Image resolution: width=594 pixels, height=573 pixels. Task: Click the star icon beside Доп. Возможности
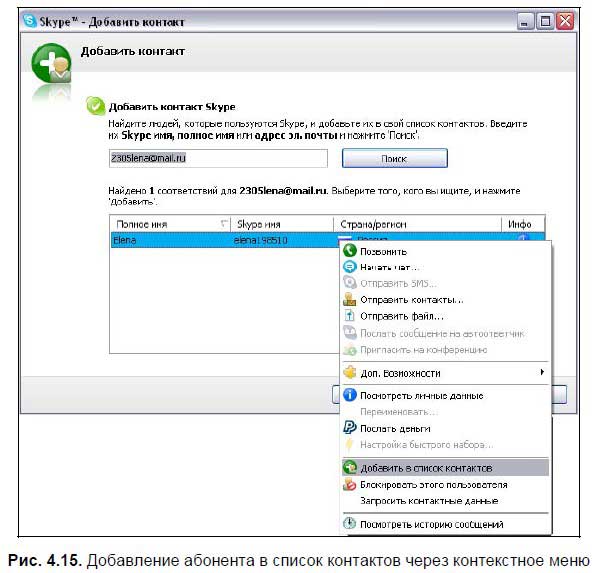(x=350, y=373)
